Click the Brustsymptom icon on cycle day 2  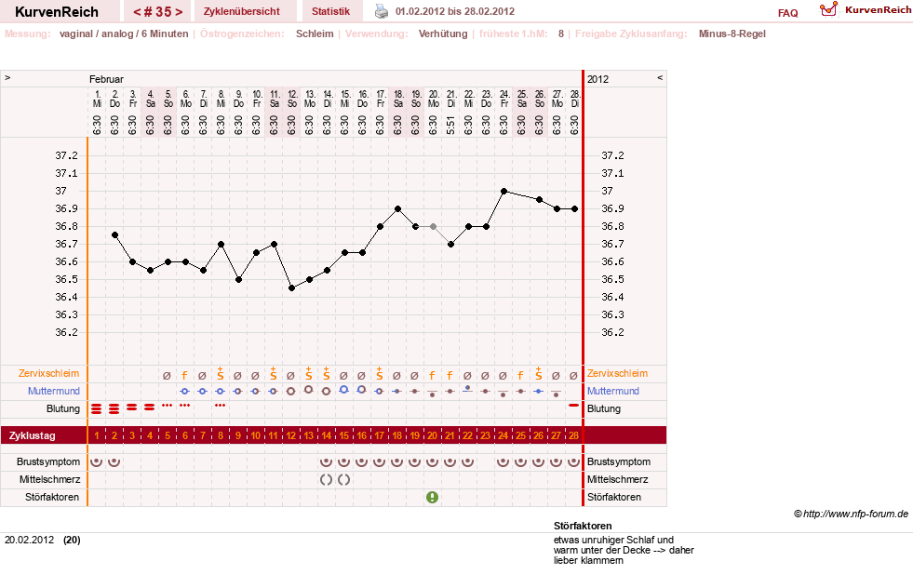coord(114,461)
